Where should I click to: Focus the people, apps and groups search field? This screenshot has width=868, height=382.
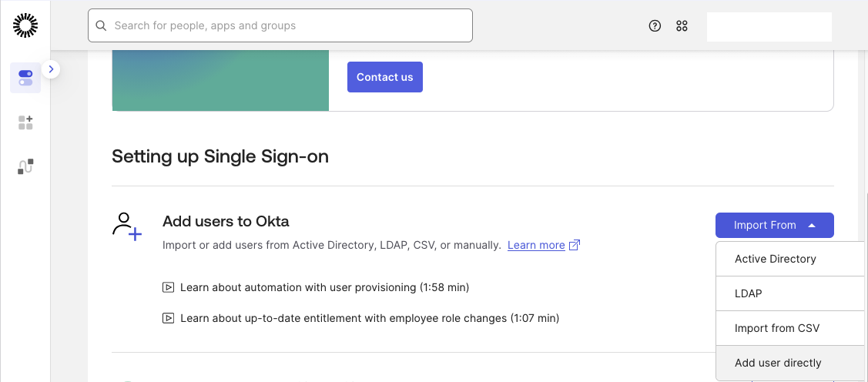[280, 25]
